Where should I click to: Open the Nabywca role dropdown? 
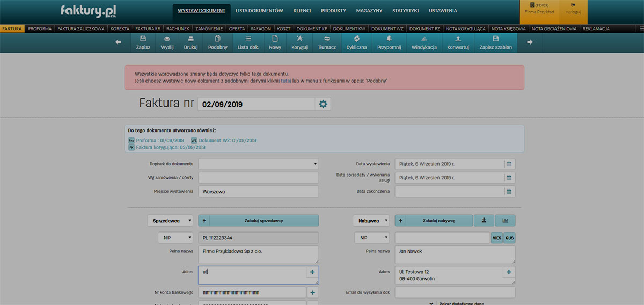371,221
